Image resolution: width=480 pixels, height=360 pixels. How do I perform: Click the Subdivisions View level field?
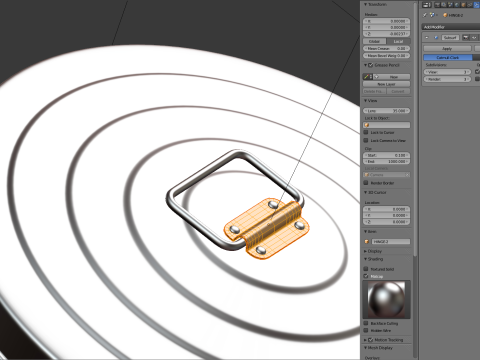(447, 72)
